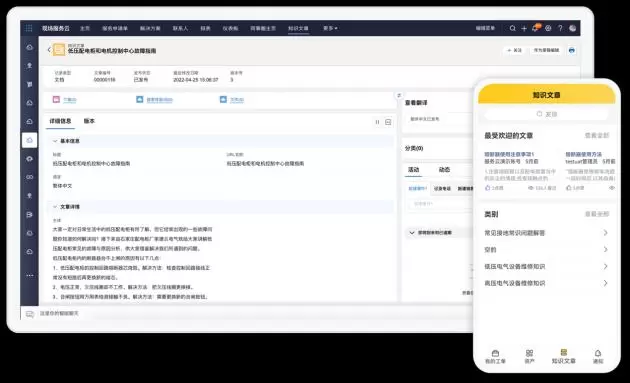Open the notifications bell with orange badge
The height and width of the screenshot is (383, 630).
(x=536, y=28)
